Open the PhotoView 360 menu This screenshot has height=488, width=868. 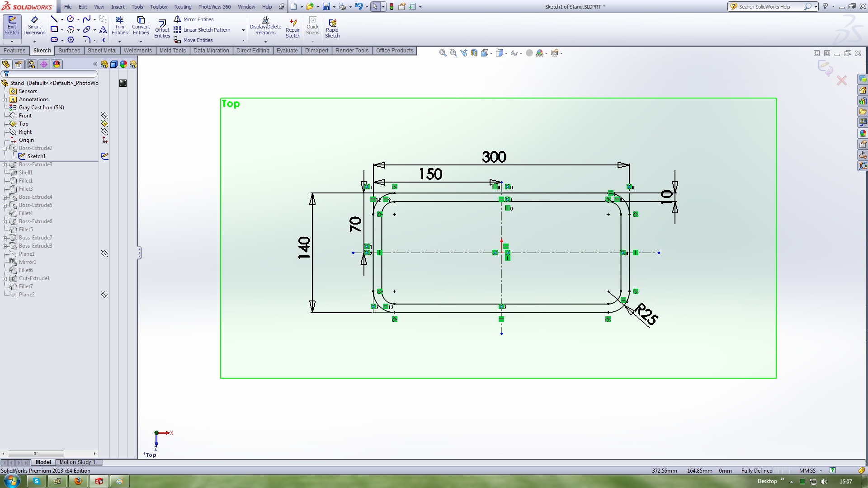(x=214, y=7)
